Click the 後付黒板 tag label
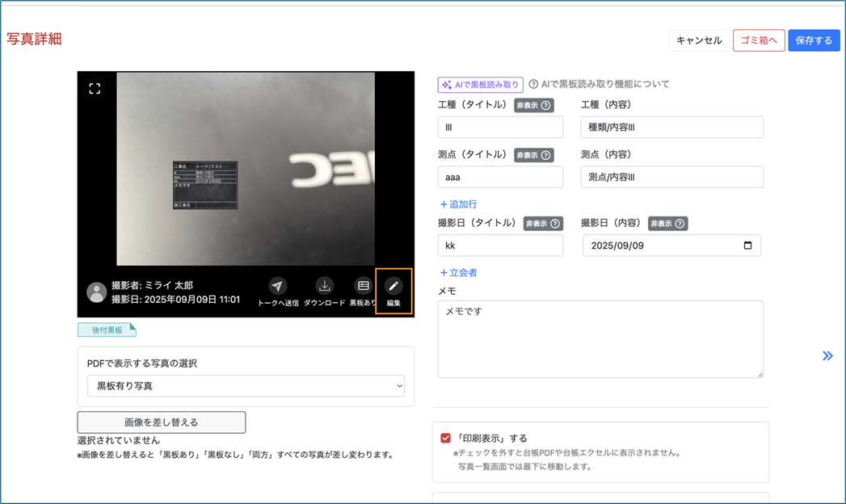Viewport: 846px width, 504px height. 107,330
